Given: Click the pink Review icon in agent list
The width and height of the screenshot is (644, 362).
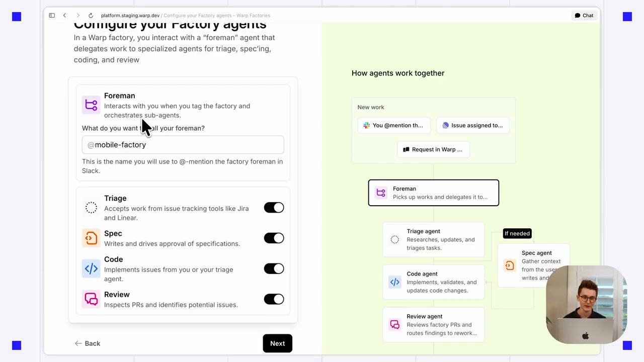Looking at the screenshot, I should point(91,299).
